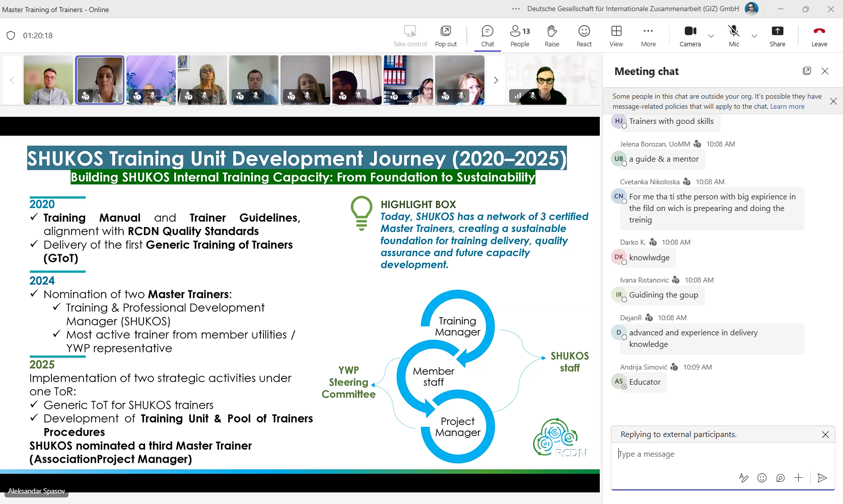Share your screen content

click(778, 36)
